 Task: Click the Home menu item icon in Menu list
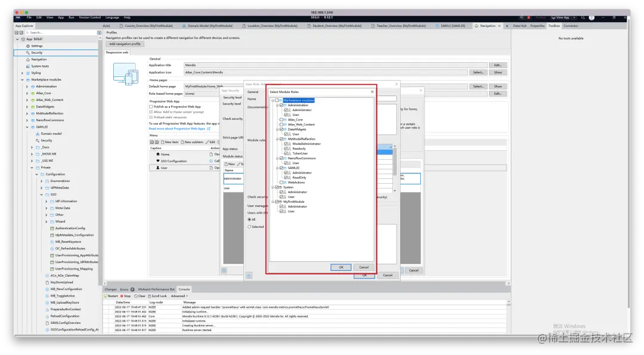click(157, 155)
